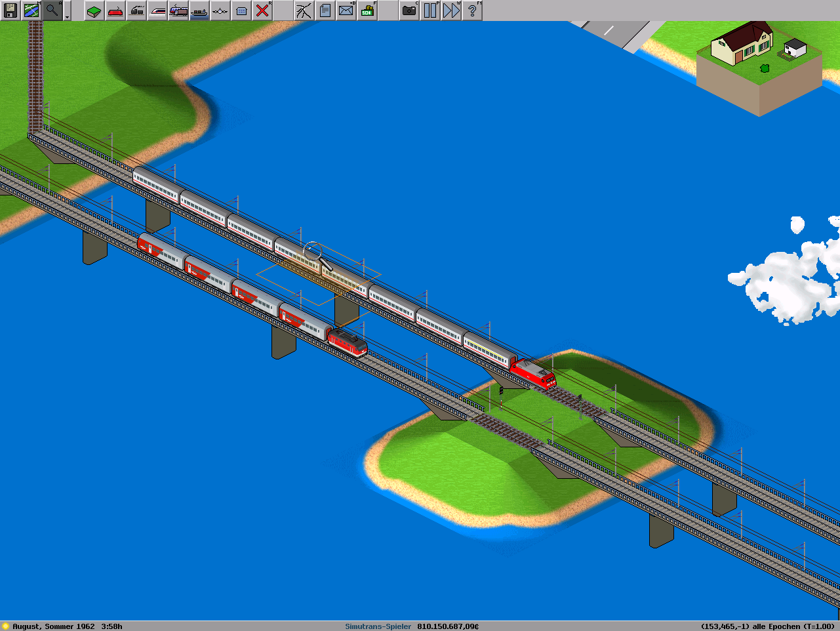
Task: Open the line management network icon
Action: click(304, 10)
